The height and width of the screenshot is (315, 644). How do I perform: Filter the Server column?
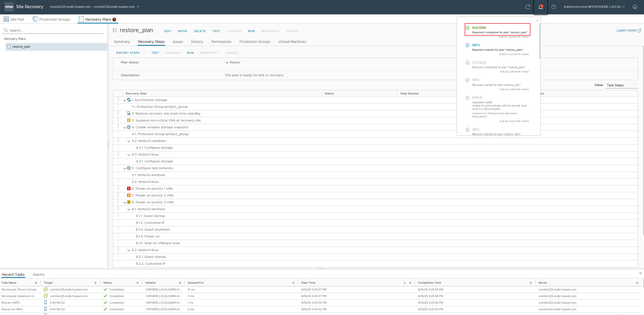click(637, 283)
